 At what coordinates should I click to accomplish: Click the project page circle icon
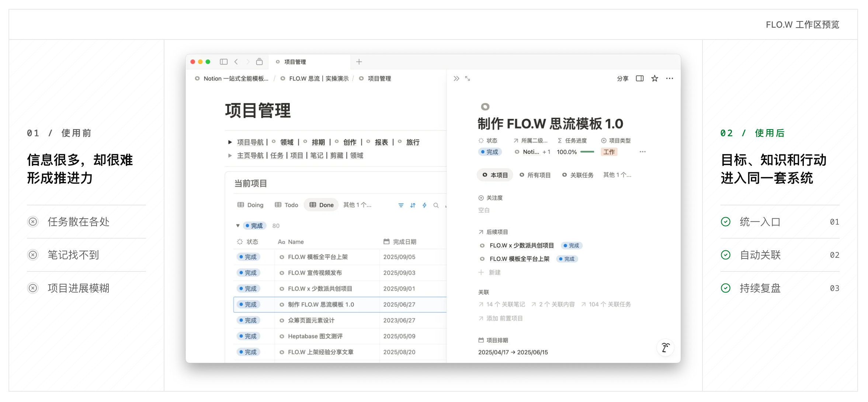485,107
